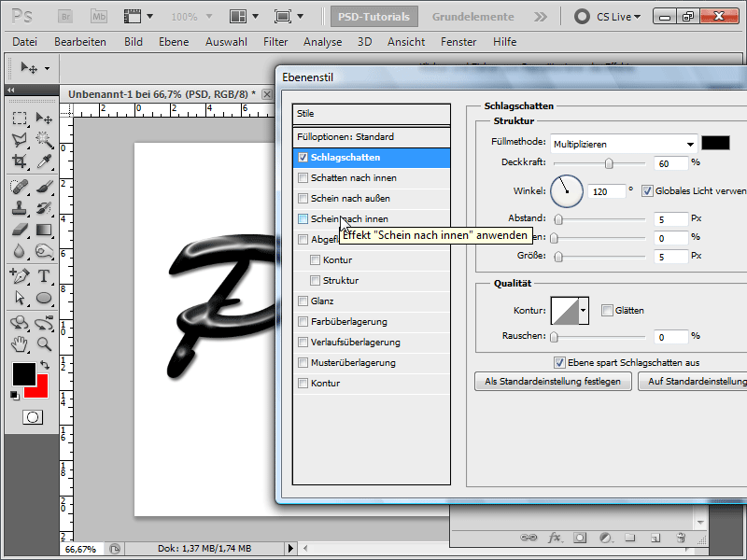Enable the Schatten nach innen effect

[303, 178]
